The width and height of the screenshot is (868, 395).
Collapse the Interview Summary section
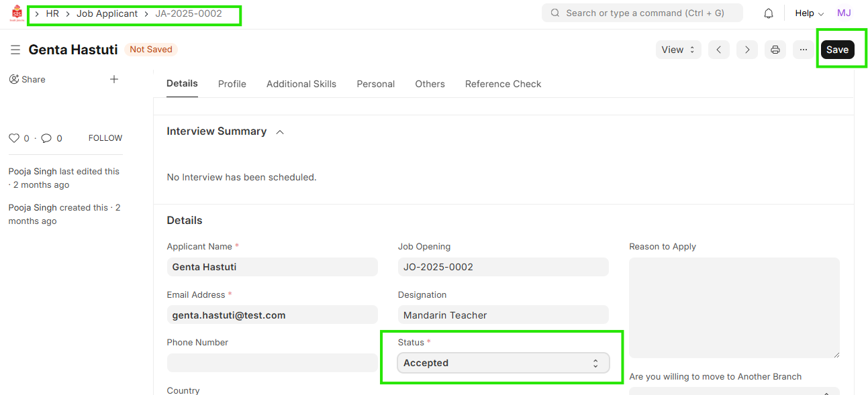[280, 132]
